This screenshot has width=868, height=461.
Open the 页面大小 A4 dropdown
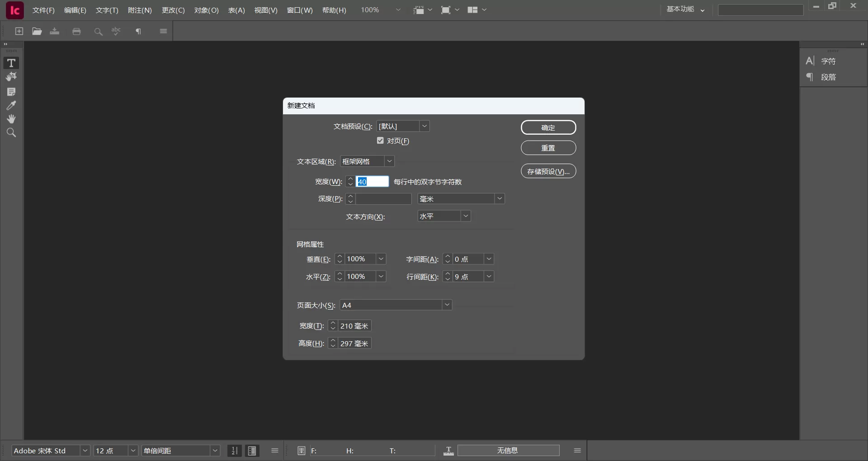447,305
